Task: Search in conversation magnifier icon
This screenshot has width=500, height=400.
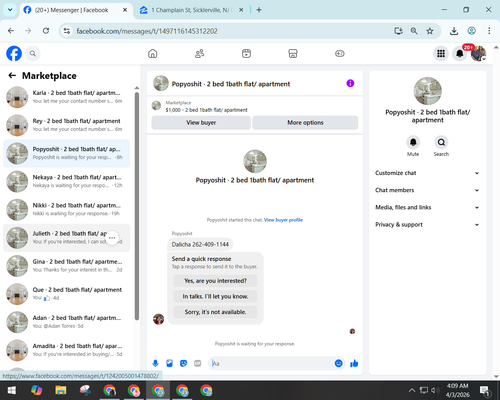Action: pos(441,142)
